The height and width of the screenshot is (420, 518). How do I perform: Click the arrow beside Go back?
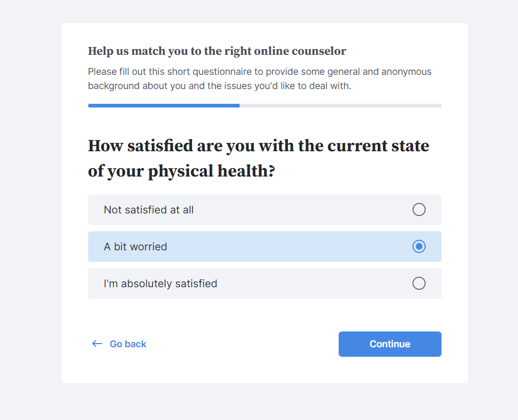click(x=97, y=344)
